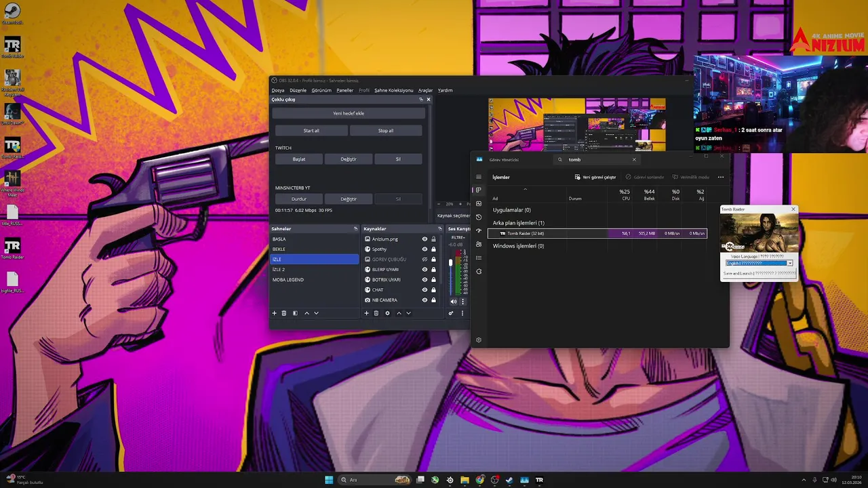This screenshot has width=868, height=488.
Task: Move source down in Kaynaklar toolbar
Action: point(408,313)
